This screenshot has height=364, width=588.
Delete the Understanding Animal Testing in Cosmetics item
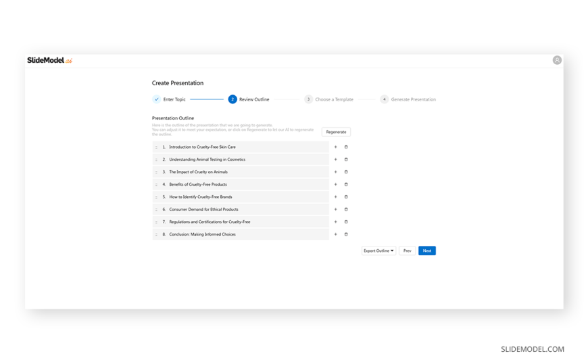coord(346,159)
